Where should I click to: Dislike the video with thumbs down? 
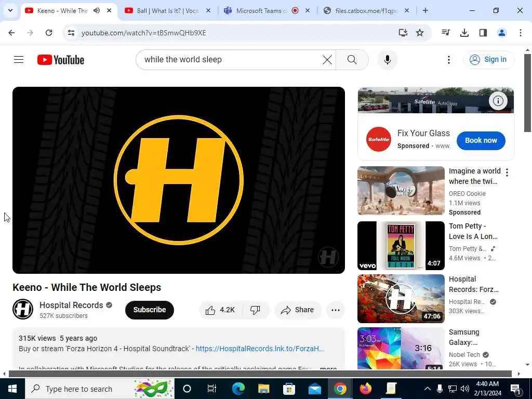[256, 310]
